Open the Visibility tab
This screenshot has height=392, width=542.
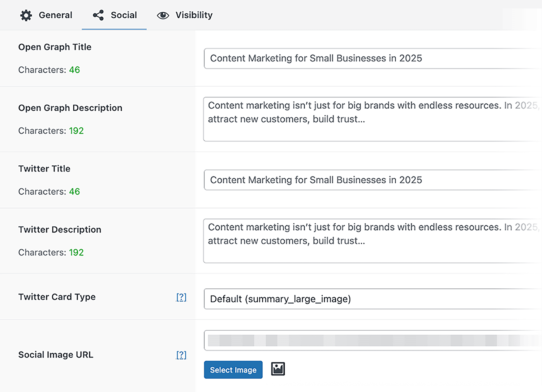185,15
